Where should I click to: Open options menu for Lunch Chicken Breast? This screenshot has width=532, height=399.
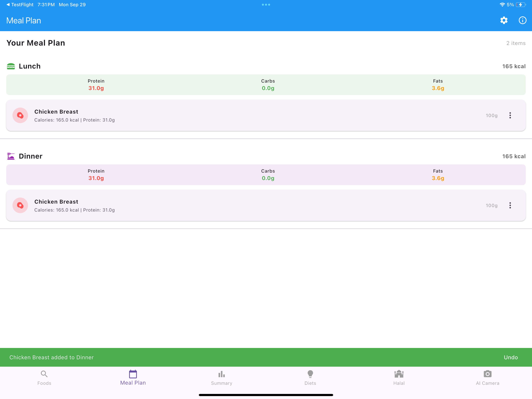(x=510, y=116)
